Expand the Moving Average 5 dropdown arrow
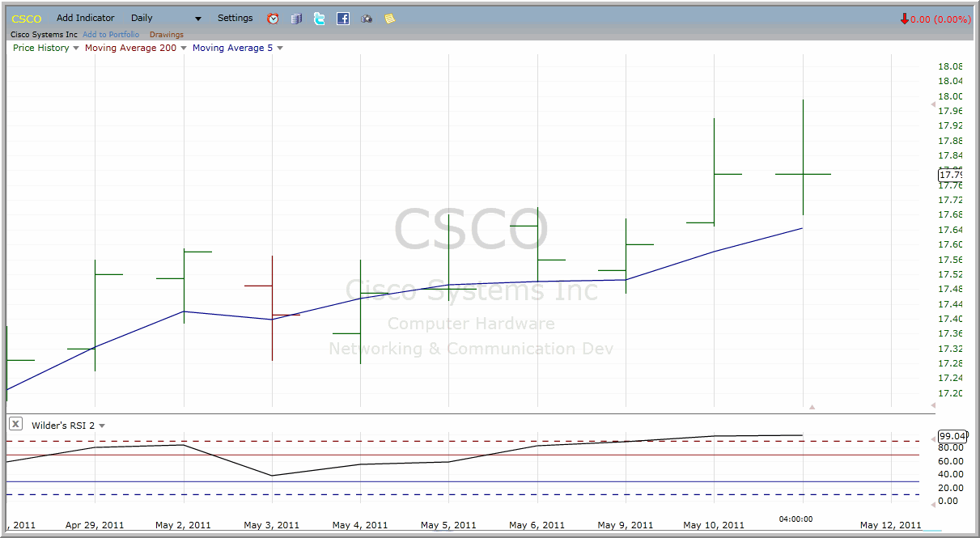Screen dimensions: 980x538 (280, 49)
